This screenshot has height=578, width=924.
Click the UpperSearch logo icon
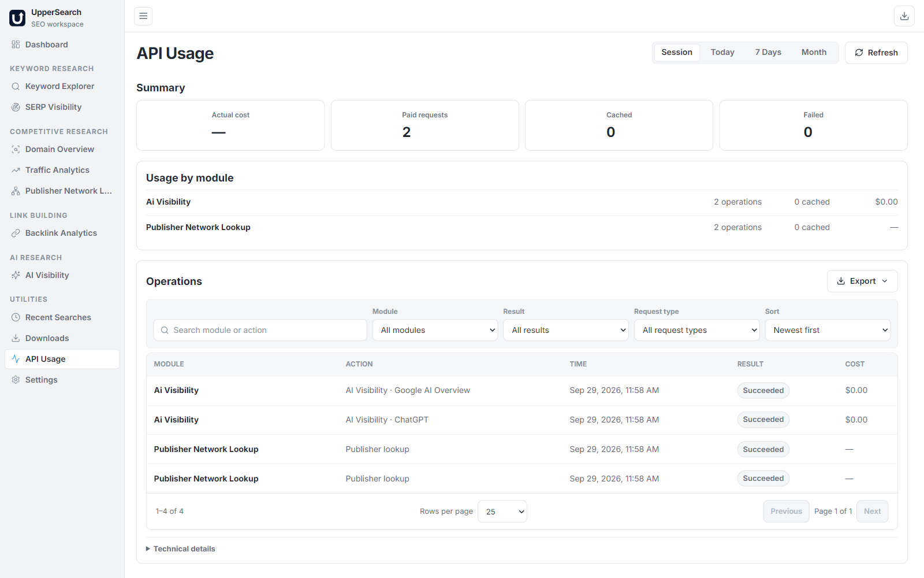(17, 18)
